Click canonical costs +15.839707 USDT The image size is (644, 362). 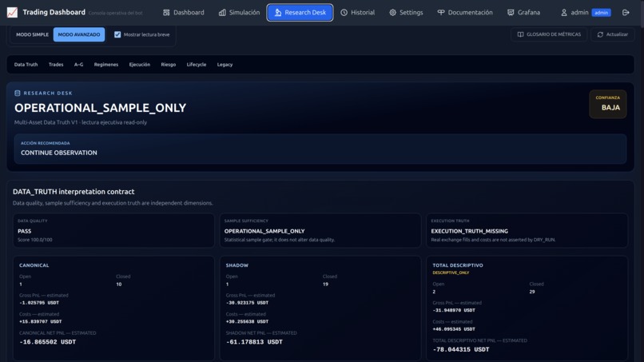(40, 322)
